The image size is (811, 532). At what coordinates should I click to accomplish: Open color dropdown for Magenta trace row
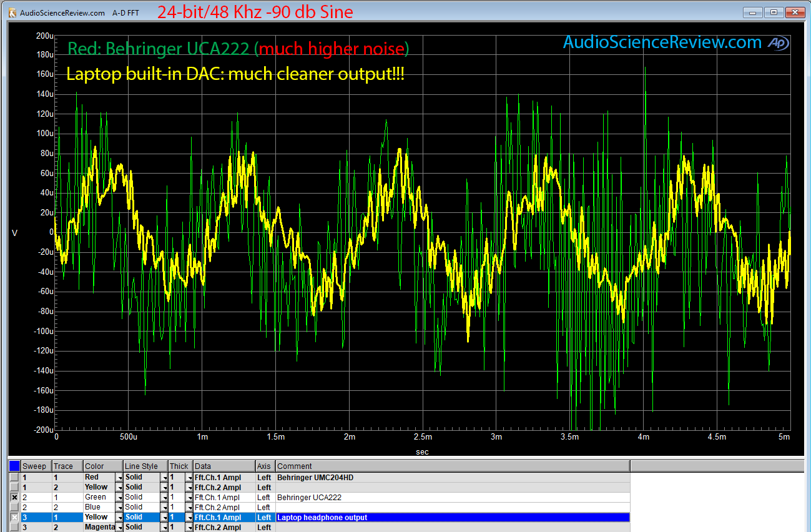click(118, 527)
